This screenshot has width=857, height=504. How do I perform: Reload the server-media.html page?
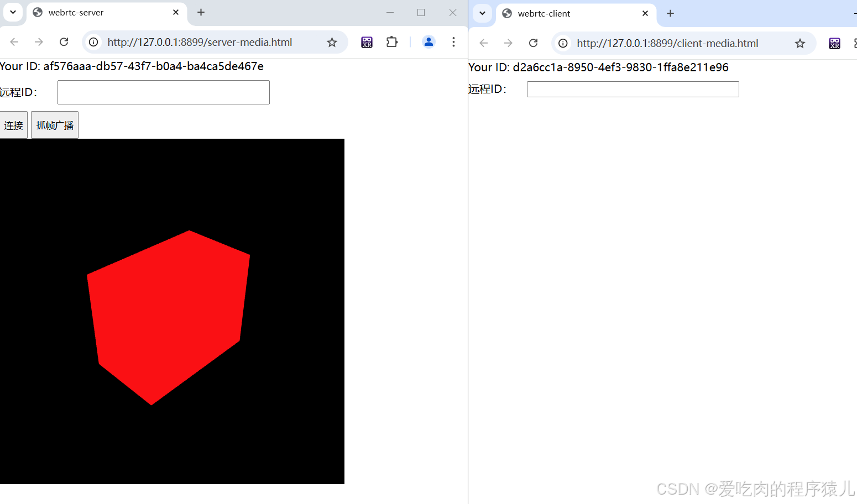[x=64, y=42]
